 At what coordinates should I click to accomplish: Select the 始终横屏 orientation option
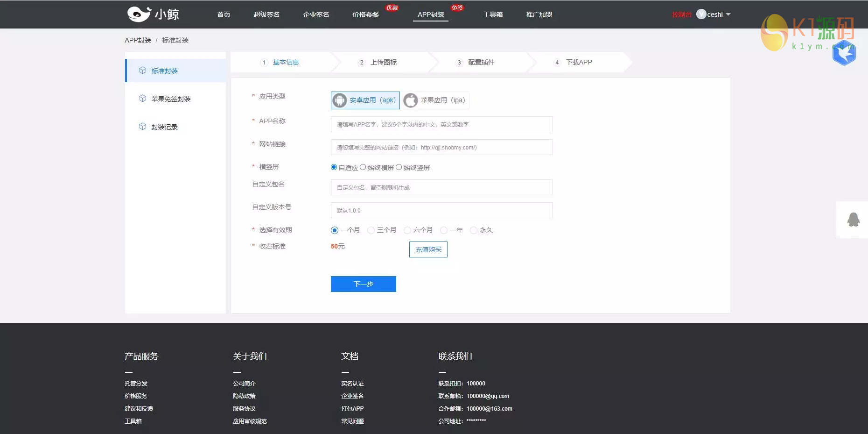(x=363, y=167)
